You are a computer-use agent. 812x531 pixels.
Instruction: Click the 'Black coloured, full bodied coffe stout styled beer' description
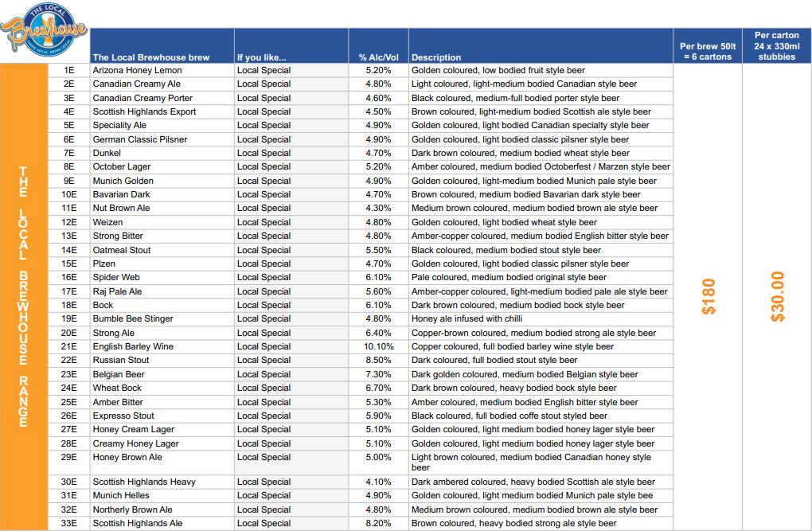pos(509,416)
